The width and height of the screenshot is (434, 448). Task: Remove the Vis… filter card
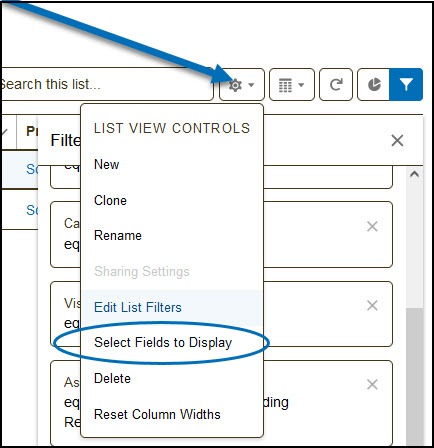tap(372, 305)
